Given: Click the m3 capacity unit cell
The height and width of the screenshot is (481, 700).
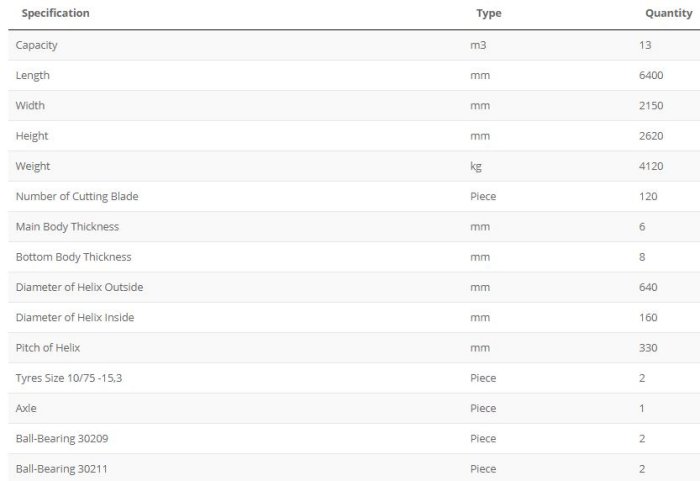Looking at the screenshot, I should pyautogui.click(x=478, y=45).
